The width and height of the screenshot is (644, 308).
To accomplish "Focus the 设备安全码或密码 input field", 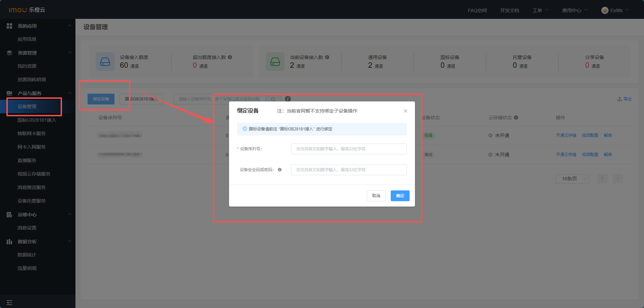I will 349,170.
